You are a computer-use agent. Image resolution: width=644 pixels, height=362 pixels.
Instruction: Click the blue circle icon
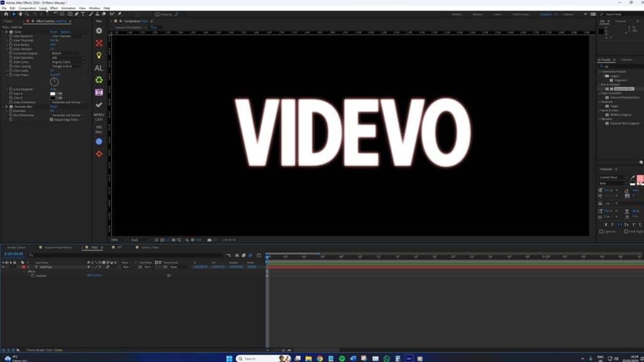point(99,141)
